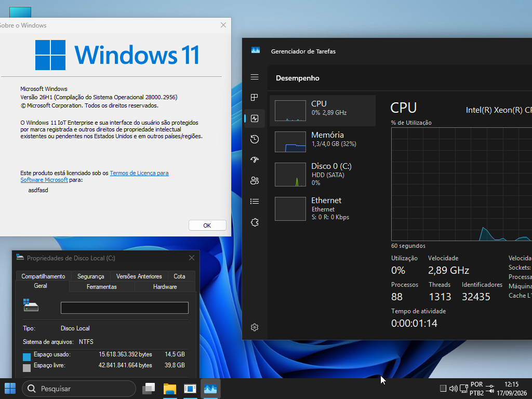Screen dimensions: 532x399
Task: Open volume speaker tray icon
Action: point(453,389)
